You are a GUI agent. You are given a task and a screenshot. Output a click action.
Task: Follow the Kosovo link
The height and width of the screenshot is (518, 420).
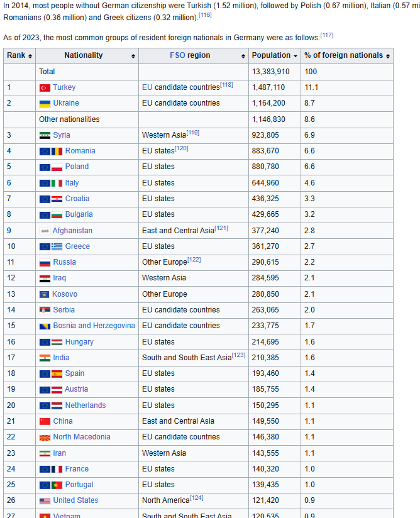point(65,294)
